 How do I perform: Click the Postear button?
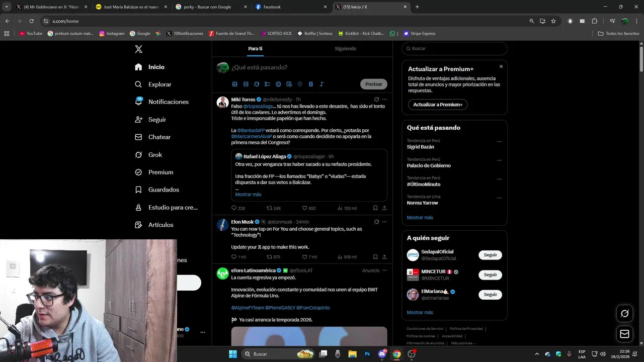click(x=374, y=84)
